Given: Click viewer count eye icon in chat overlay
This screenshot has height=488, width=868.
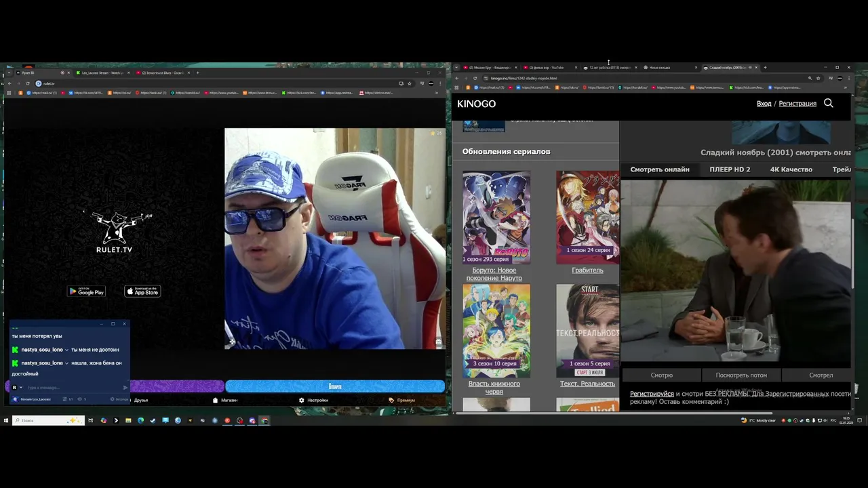Looking at the screenshot, I should coord(79,399).
